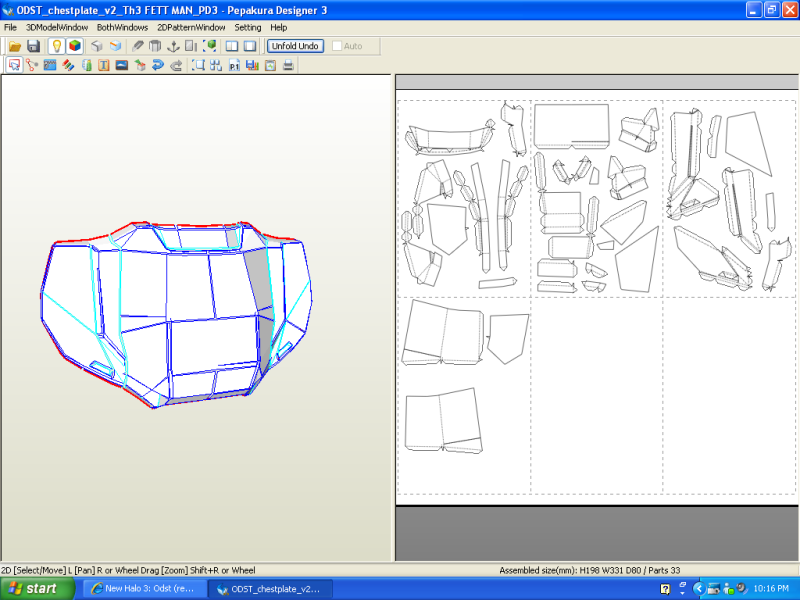This screenshot has width=800, height=600.
Task: Select the insert image tool icon
Action: click(121, 65)
